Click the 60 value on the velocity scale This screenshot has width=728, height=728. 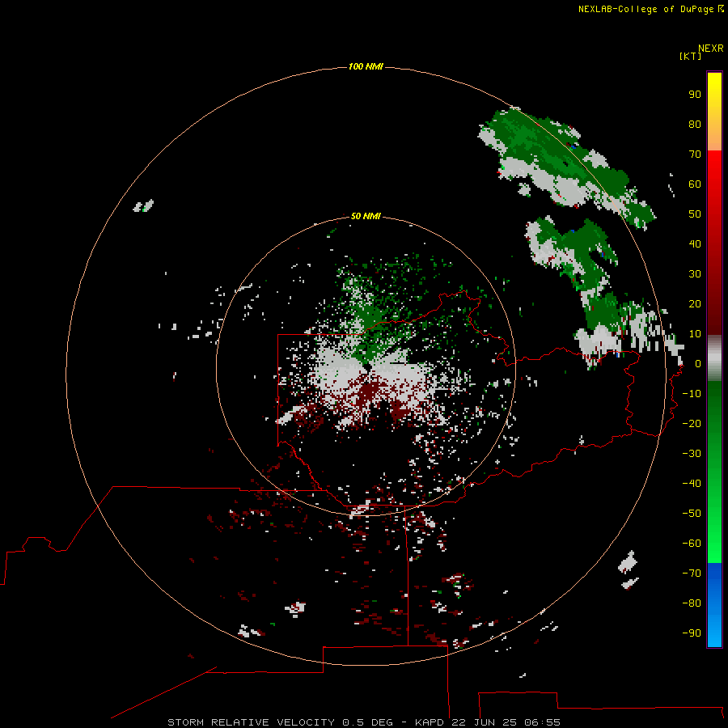point(695,184)
